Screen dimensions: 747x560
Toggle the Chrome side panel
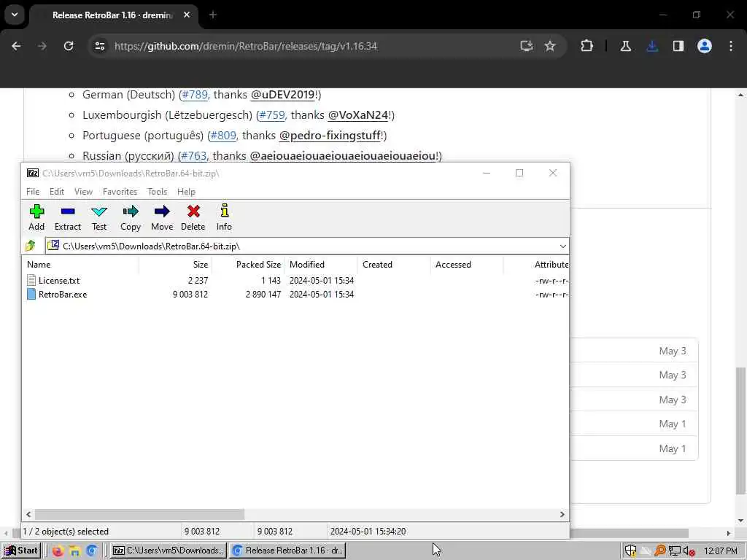coord(678,46)
